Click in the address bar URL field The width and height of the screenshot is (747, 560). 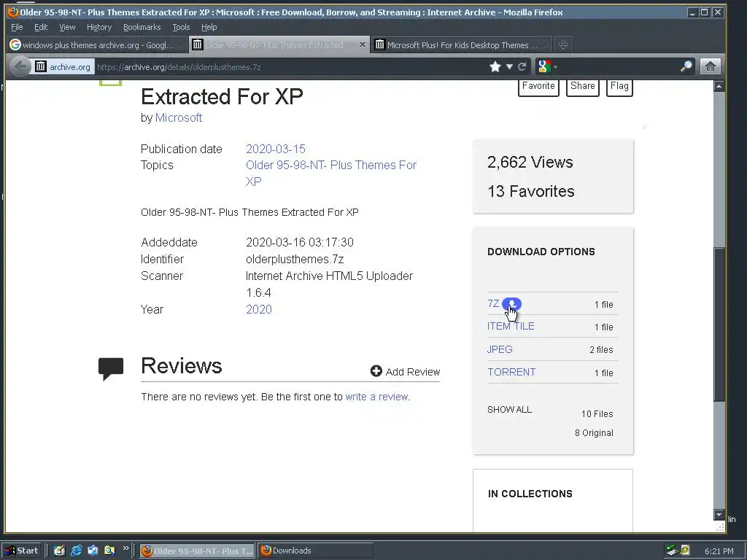click(x=290, y=66)
